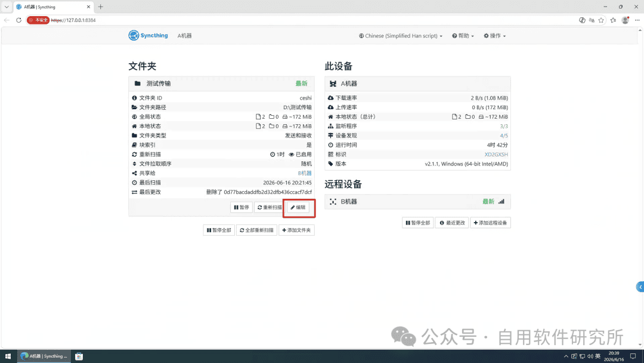The image size is (644, 363).
Task: Click 暂停全部 under remote devices
Action: tap(417, 223)
